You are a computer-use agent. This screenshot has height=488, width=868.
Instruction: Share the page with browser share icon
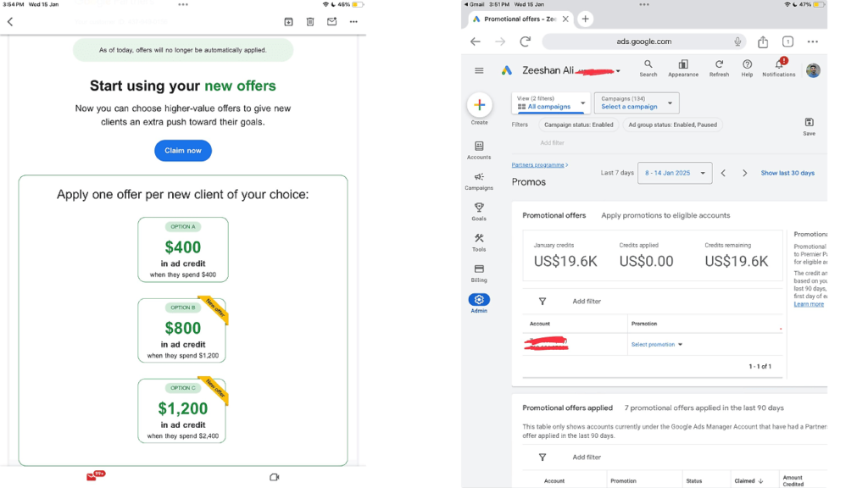click(763, 42)
